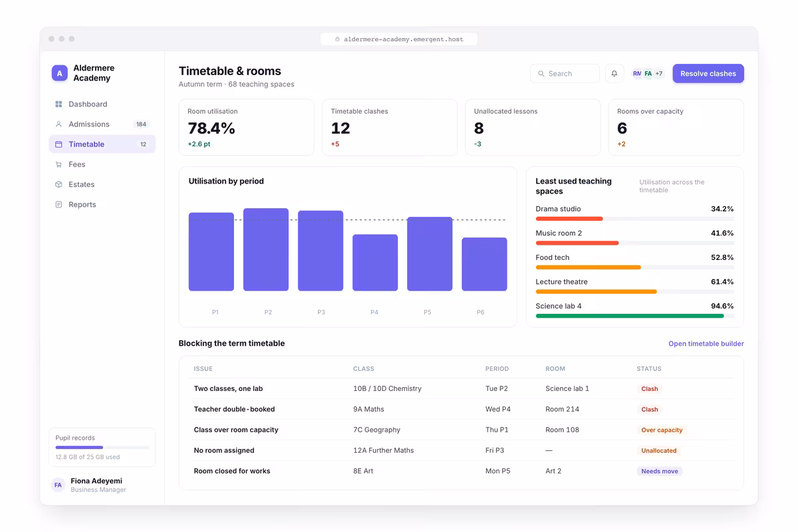
Task: Click the Timetable calendar icon
Action: [59, 144]
